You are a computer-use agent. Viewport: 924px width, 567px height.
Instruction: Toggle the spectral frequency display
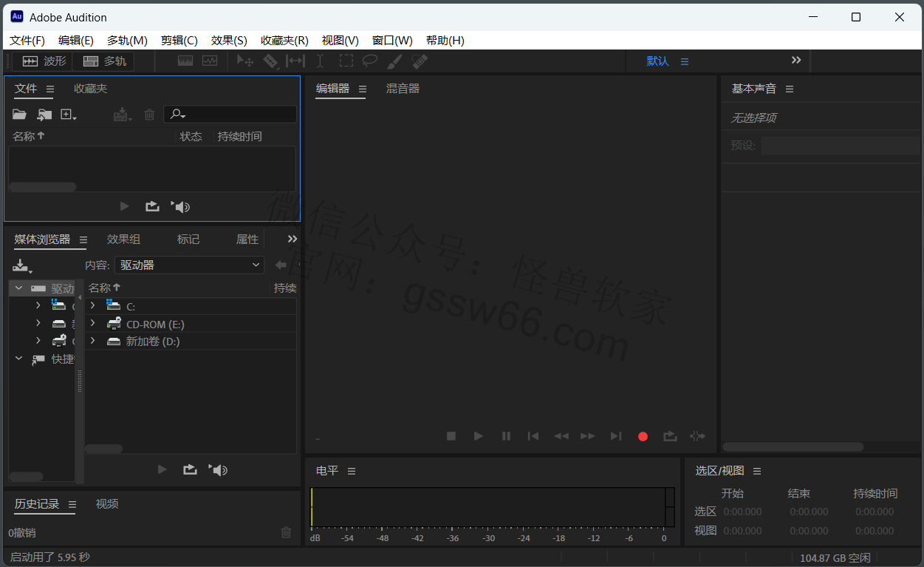(185, 61)
